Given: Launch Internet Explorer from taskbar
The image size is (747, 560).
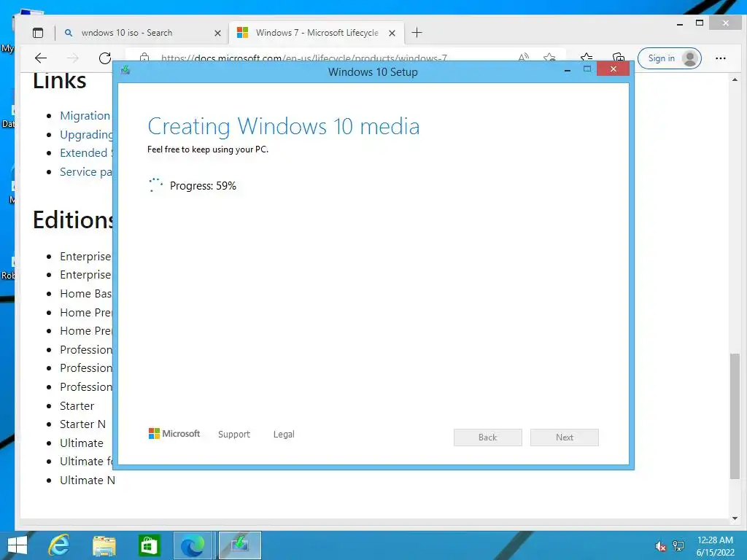Looking at the screenshot, I should (x=59, y=545).
